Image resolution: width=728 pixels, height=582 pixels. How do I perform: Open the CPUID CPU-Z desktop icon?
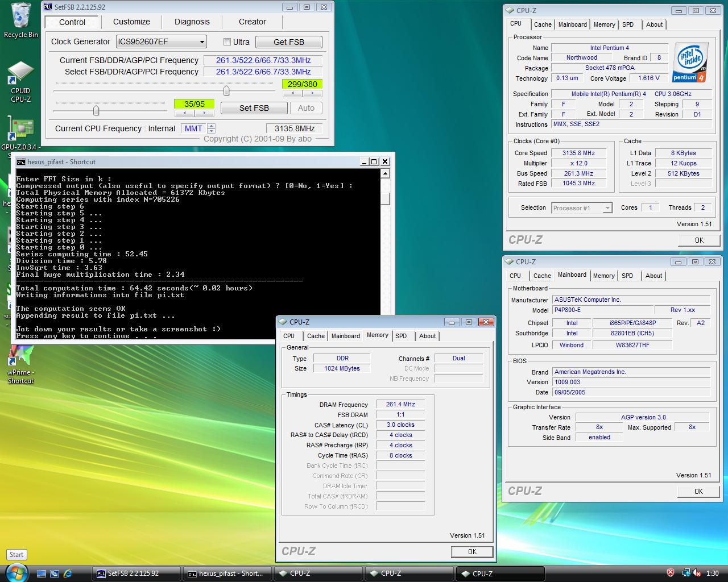click(x=20, y=82)
